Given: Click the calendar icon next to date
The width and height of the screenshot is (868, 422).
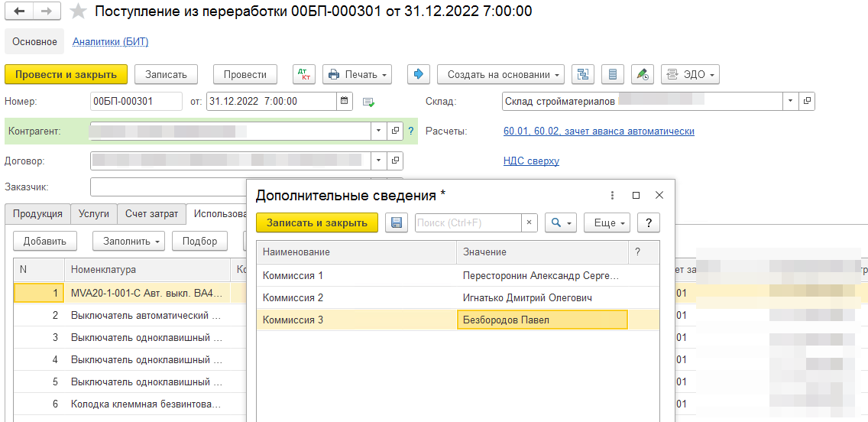Looking at the screenshot, I should pyautogui.click(x=345, y=101).
